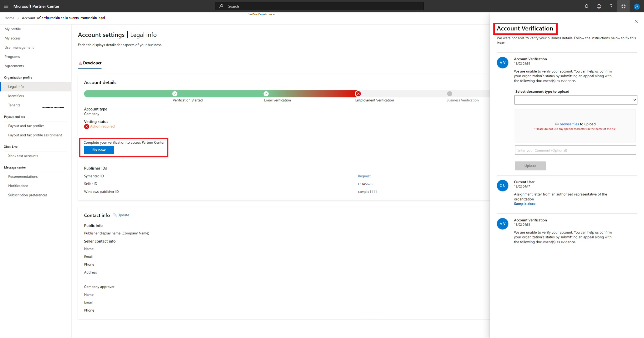Click the CU Current User avatar
The image size is (644, 338).
pos(503,185)
